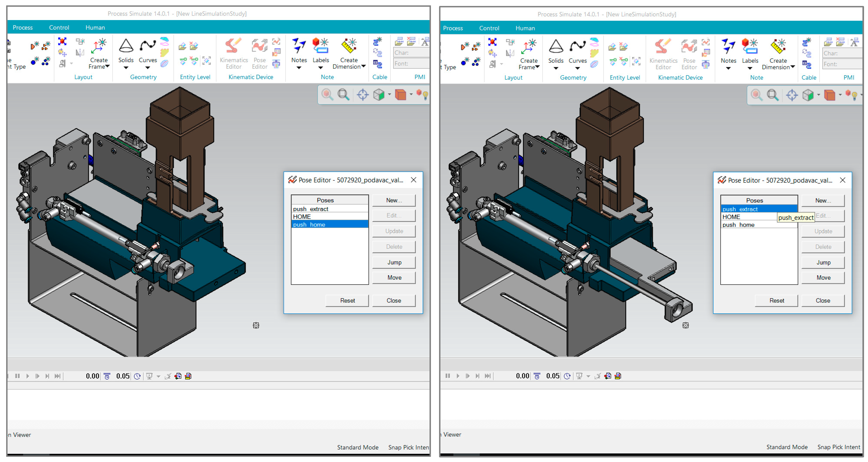Click the Char input field in left window
This screenshot has height=462, width=868.
pyautogui.click(x=411, y=53)
